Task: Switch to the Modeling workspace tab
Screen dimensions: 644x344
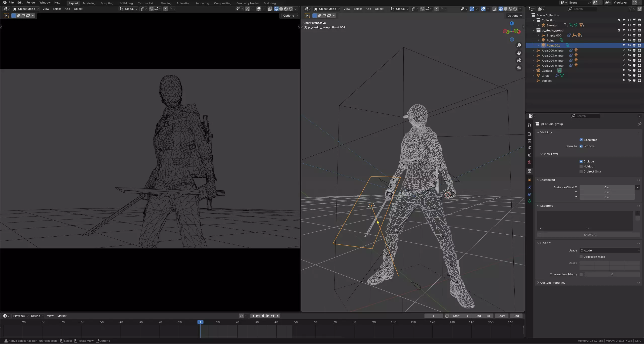Action: pyautogui.click(x=89, y=3)
